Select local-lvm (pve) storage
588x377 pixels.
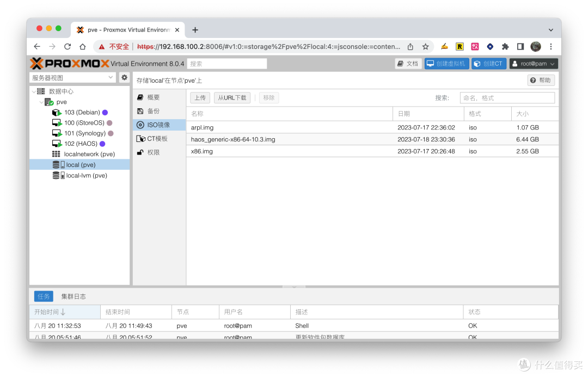pos(87,175)
